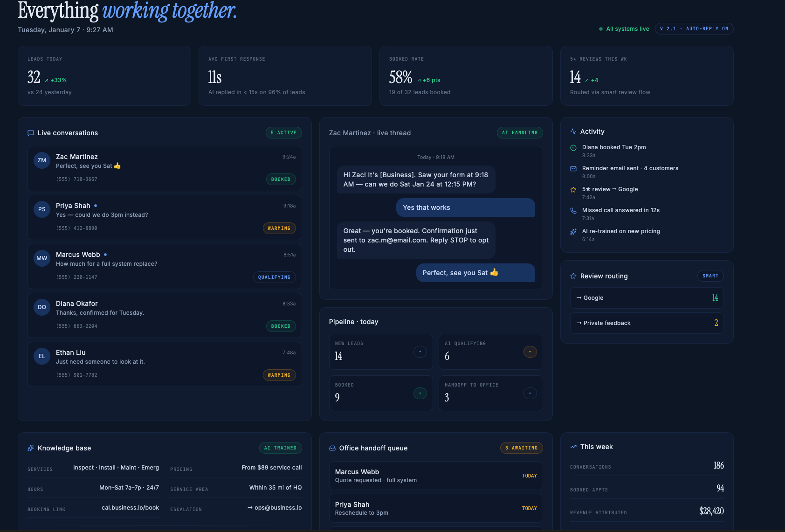Screen dimensions: 785x532
Task: Open the Priya Shah conversation
Action: pyautogui.click(x=165, y=217)
